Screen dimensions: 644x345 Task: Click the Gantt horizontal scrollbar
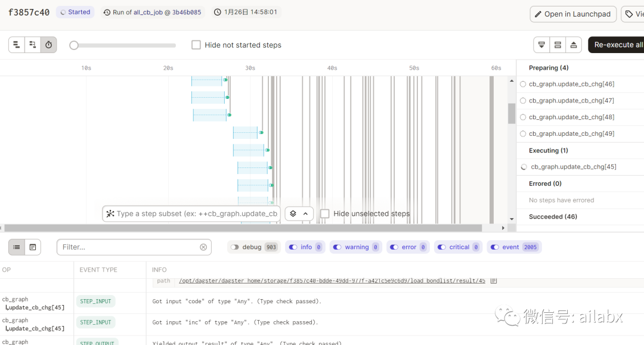point(243,228)
